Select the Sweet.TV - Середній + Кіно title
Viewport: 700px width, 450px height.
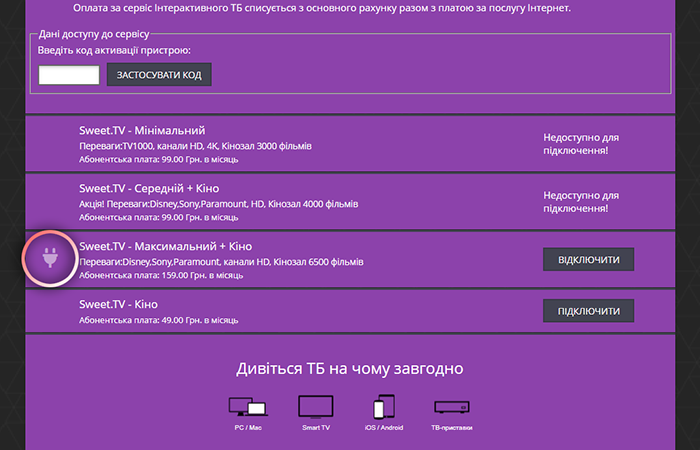click(x=149, y=188)
